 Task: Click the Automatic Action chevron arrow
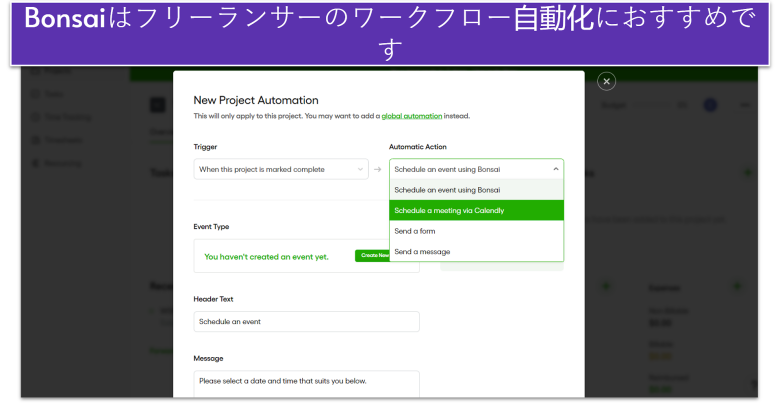tap(556, 169)
